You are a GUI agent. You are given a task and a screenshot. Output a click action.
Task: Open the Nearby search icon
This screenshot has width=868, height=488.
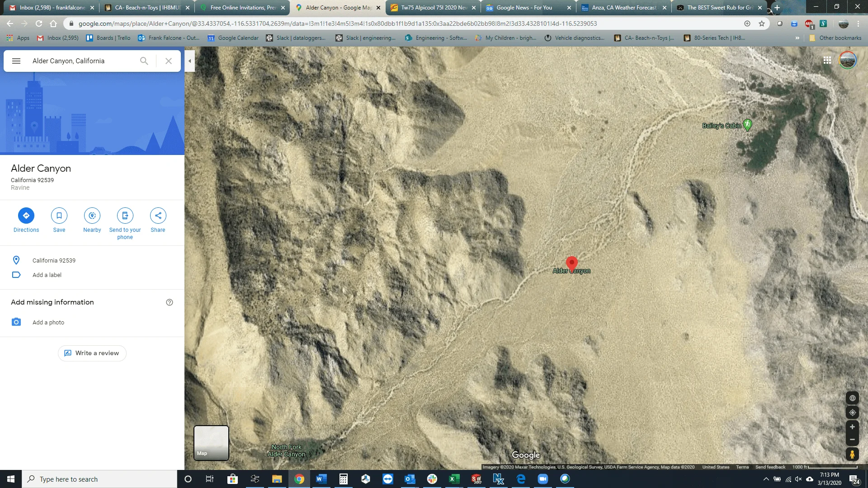coord(92,216)
